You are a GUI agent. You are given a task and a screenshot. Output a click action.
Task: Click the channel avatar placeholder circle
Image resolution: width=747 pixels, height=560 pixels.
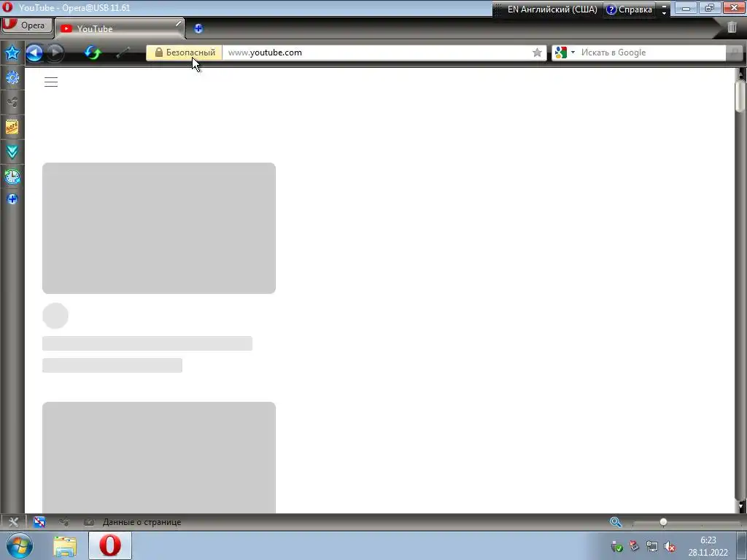[x=55, y=316]
